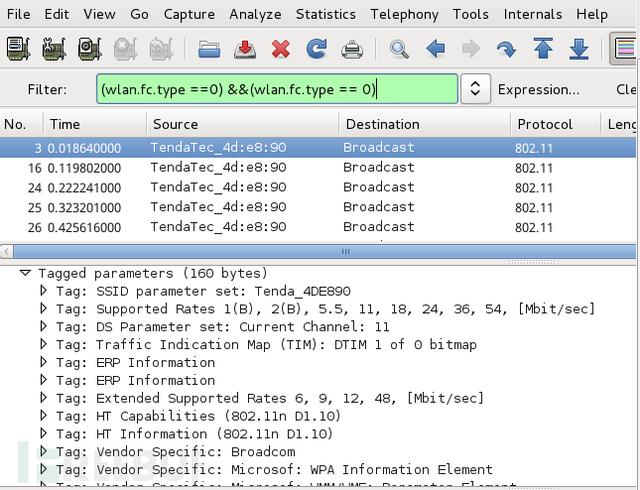Open the Tools menu
The width and height of the screenshot is (640, 490).
[470, 14]
